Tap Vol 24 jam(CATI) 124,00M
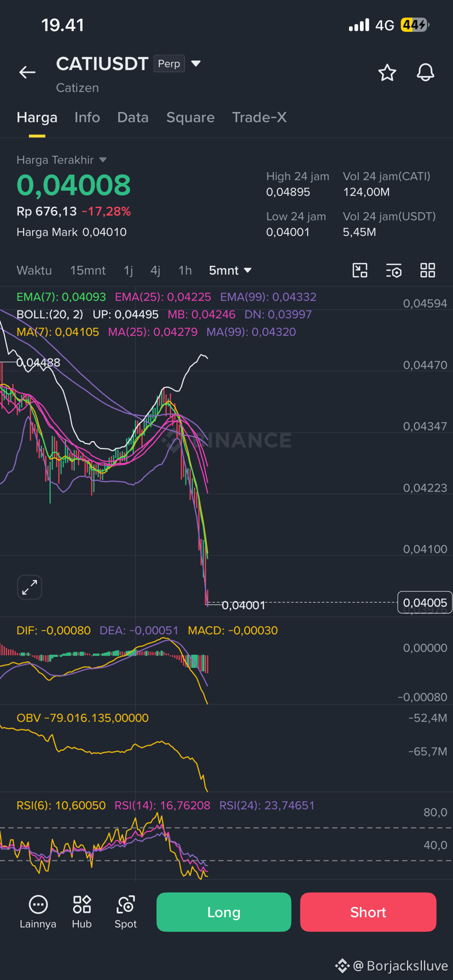Image resolution: width=453 pixels, height=980 pixels. coord(367,192)
